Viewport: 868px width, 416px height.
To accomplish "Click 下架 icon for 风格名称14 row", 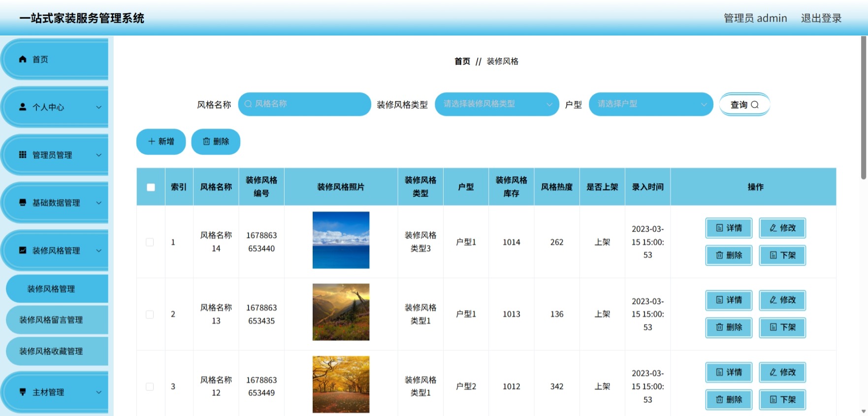I will 773,255.
